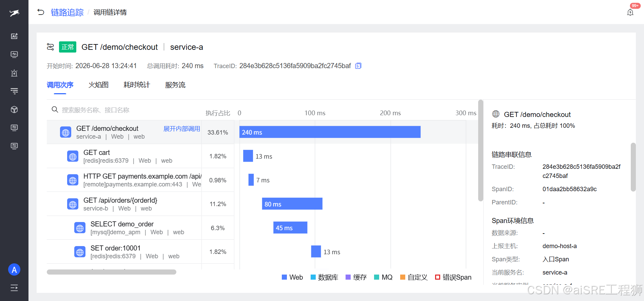The height and width of the screenshot is (301, 644).
Task: Click the back arrow beside 链路追踪
Action: [x=41, y=12]
